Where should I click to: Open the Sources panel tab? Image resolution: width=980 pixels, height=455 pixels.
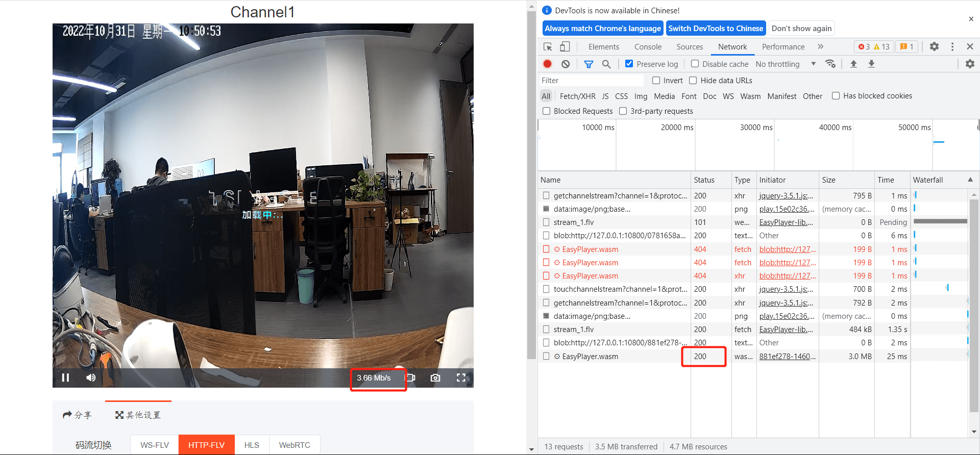pyautogui.click(x=690, y=47)
